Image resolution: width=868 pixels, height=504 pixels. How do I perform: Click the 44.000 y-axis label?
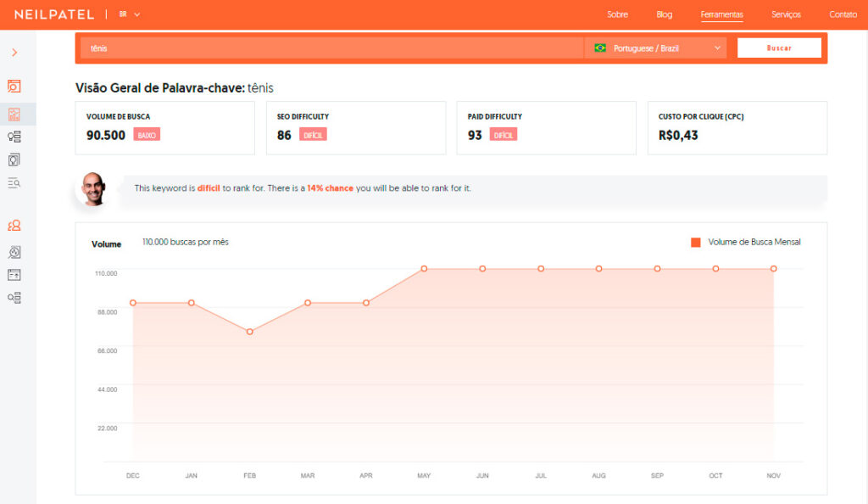click(108, 390)
